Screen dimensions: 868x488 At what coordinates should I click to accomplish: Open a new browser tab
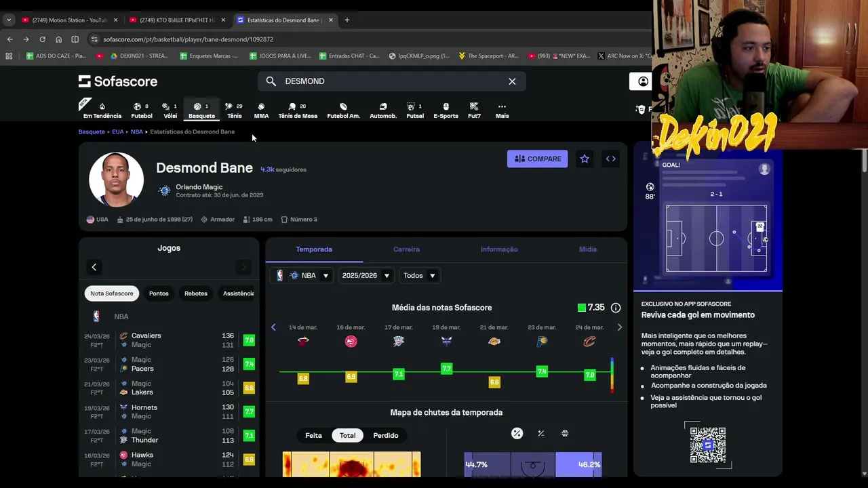pos(347,20)
